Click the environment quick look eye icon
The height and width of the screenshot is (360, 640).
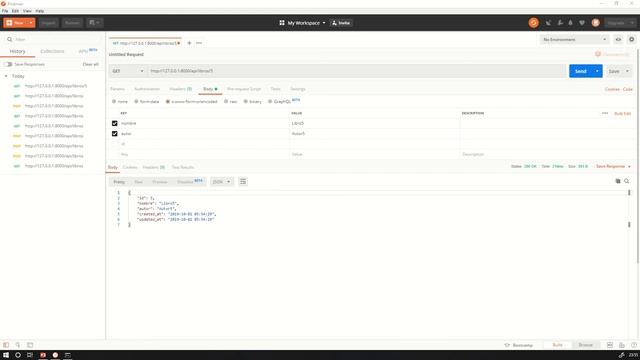tap(618, 40)
